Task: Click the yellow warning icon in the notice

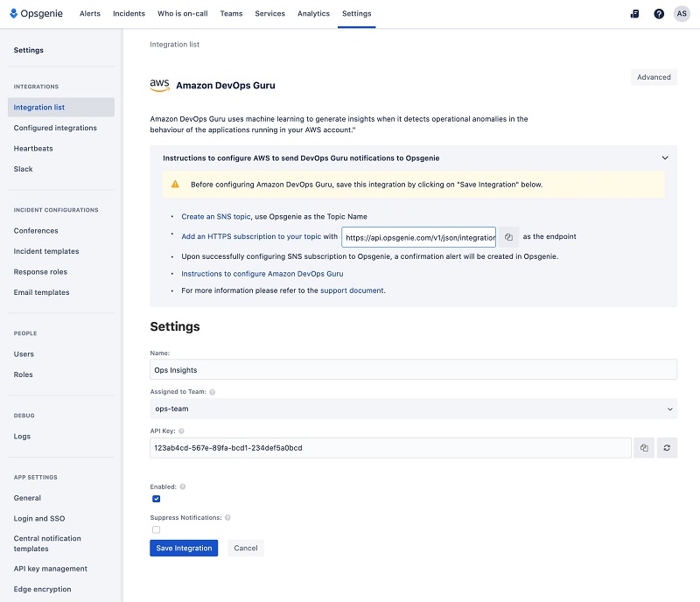Action: coord(175,185)
